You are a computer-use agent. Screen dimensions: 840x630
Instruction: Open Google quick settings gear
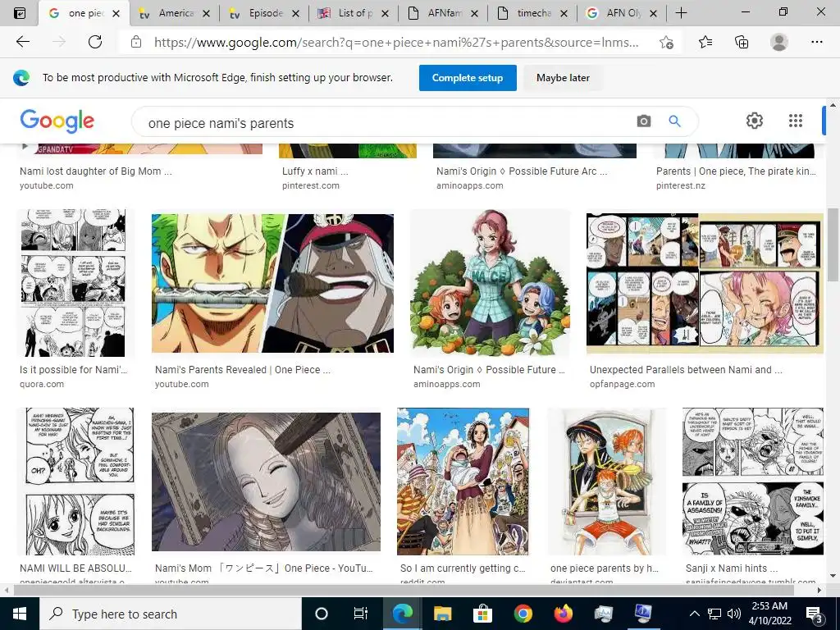click(755, 121)
